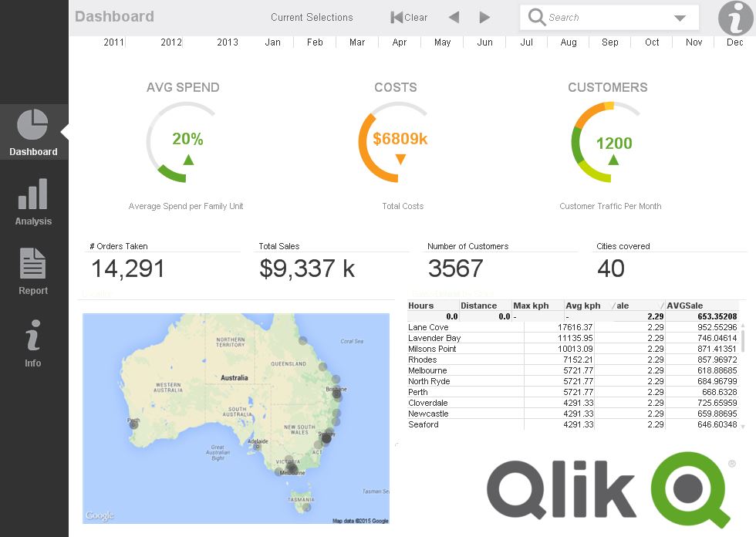The height and width of the screenshot is (537, 756).
Task: Toggle selection of year 2013
Action: pos(228,44)
